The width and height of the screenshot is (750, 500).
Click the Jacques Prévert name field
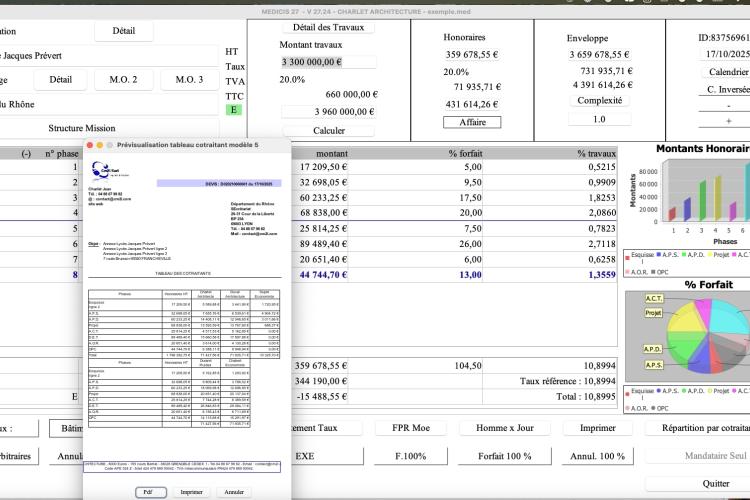(x=109, y=56)
